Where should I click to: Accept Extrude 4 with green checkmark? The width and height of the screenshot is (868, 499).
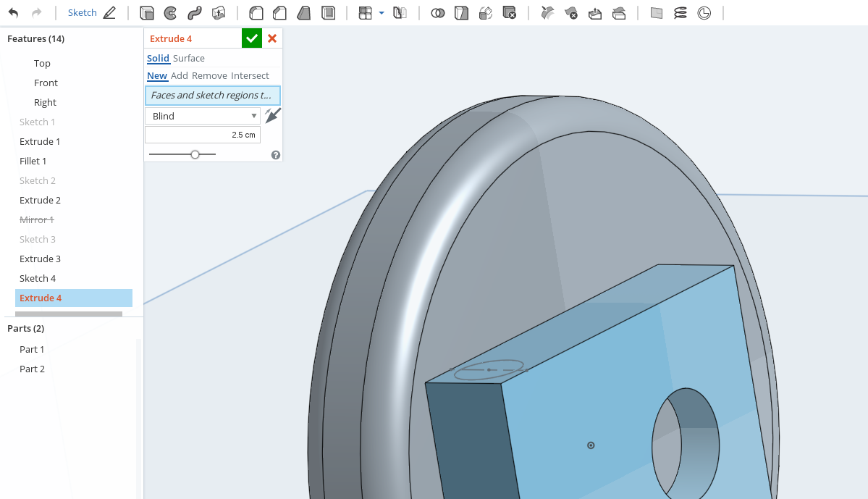[251, 38]
